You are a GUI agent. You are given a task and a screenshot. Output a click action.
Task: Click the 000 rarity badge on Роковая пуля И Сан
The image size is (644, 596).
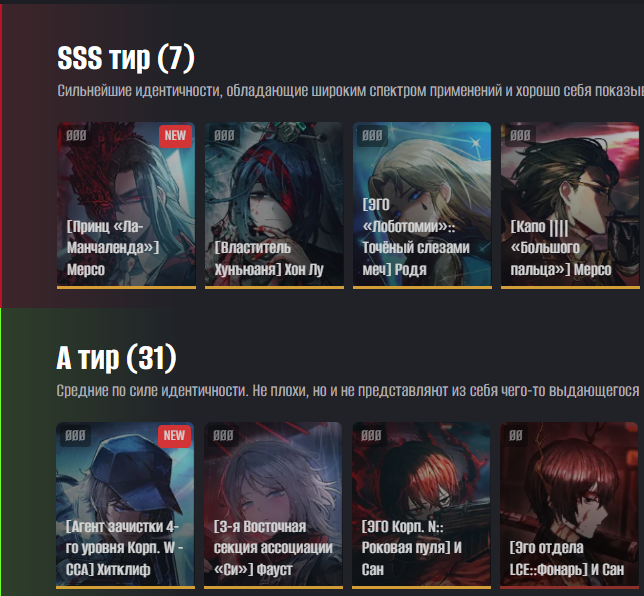(x=371, y=436)
